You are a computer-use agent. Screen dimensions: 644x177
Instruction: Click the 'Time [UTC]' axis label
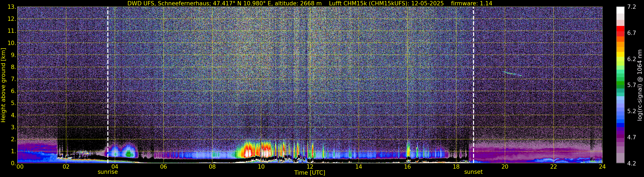coord(309,173)
